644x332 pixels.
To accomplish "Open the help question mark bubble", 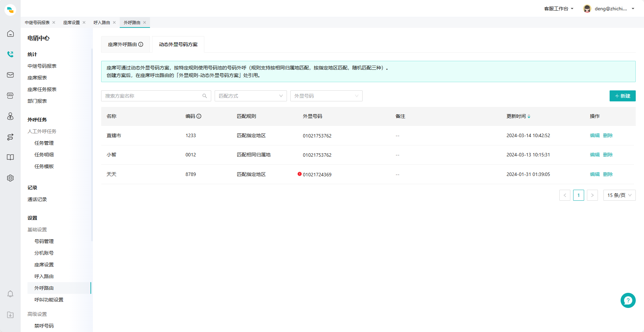I will [628, 300].
